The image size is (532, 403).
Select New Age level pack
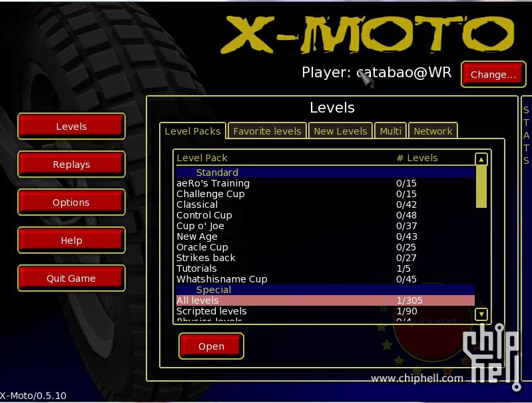coord(325,236)
